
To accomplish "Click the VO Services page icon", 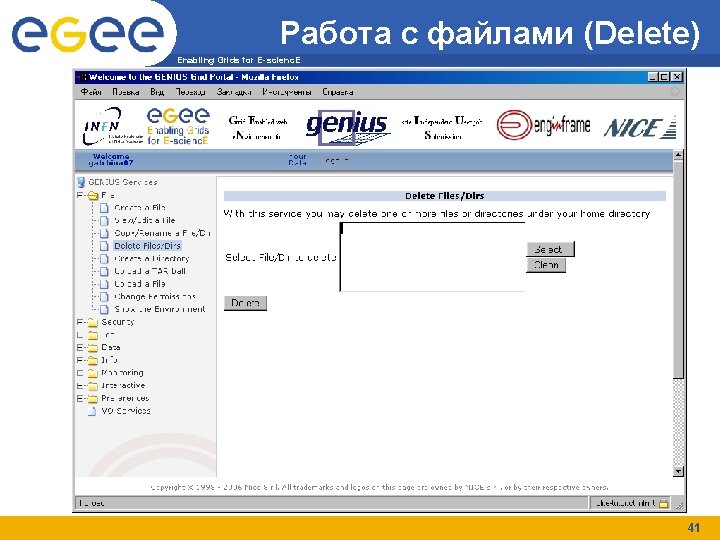I will click(92, 411).
